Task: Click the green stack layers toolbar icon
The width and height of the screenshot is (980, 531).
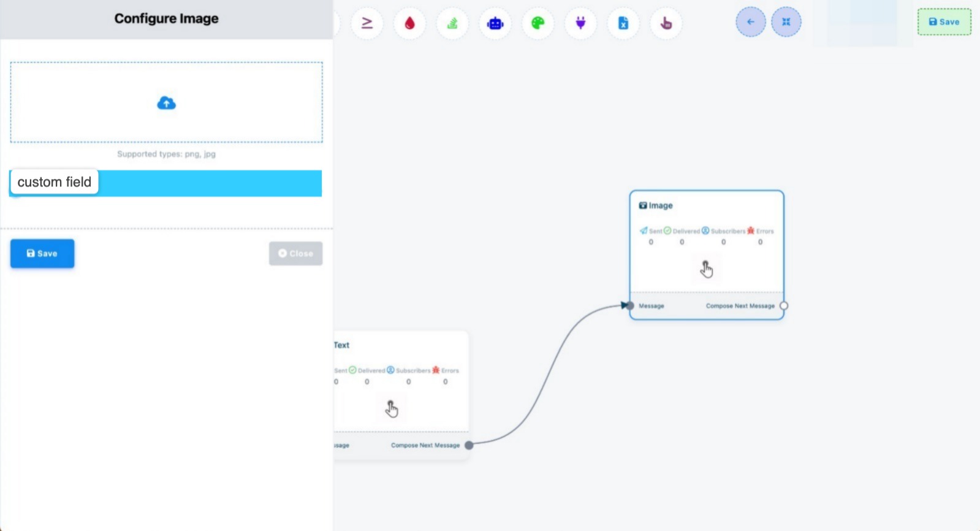Action: pyautogui.click(x=452, y=23)
